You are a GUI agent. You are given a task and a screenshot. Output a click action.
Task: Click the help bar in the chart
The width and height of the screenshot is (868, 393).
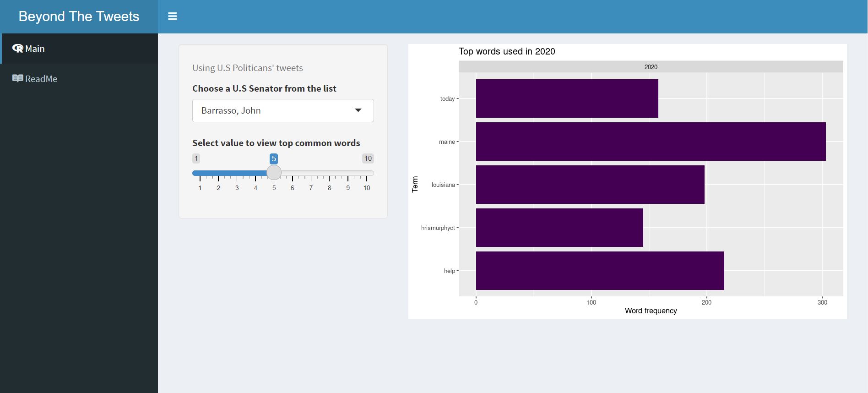point(600,271)
